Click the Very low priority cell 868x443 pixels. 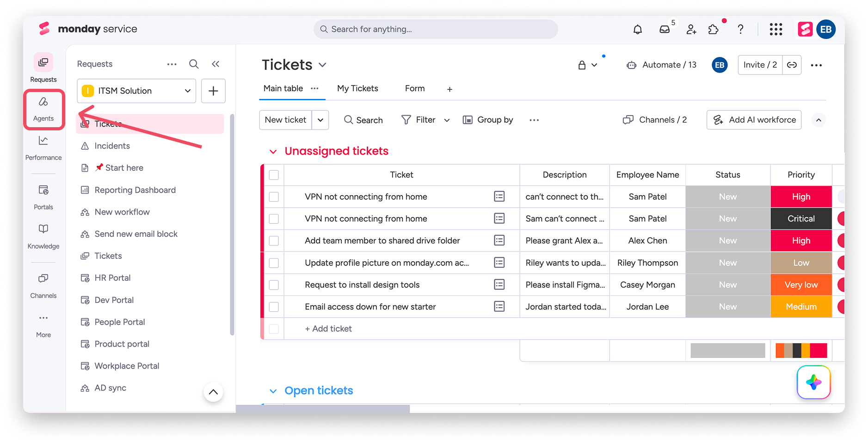coord(801,284)
